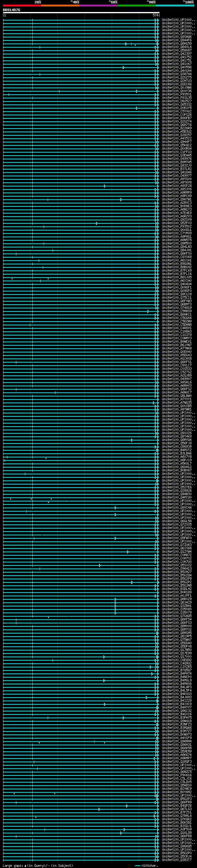Select the UniRef100_Q00IB5 label
The height and width of the screenshot is (868, 197).
click(x=177, y=406)
